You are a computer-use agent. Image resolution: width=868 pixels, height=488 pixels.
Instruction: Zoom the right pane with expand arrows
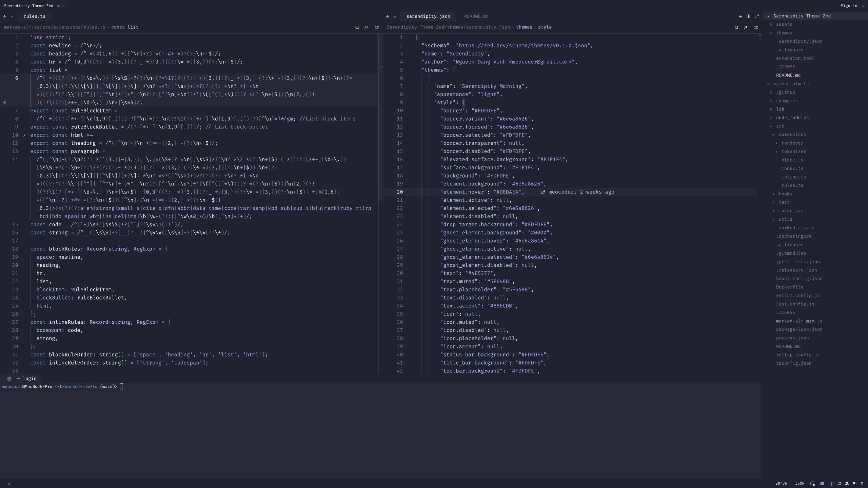[x=757, y=16]
